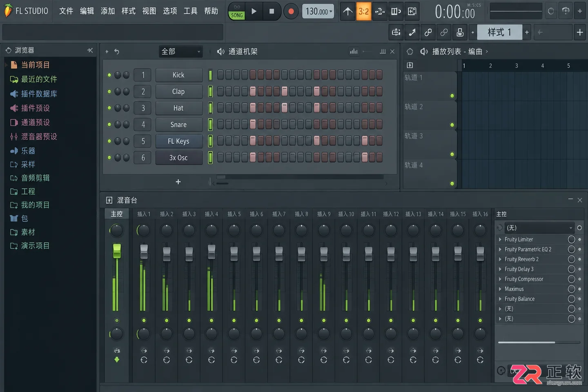Expand the Fruity Balance slot
588x392 pixels.
click(500, 299)
